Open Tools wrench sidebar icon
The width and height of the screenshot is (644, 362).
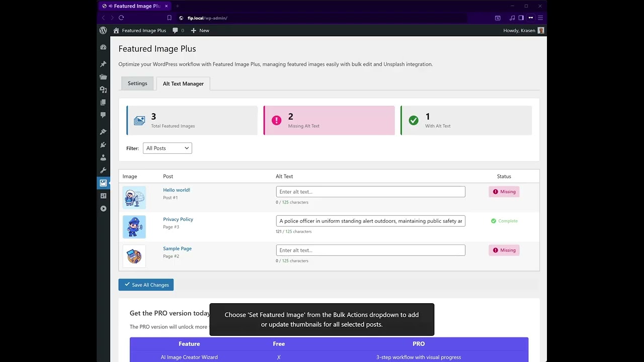coord(103,170)
